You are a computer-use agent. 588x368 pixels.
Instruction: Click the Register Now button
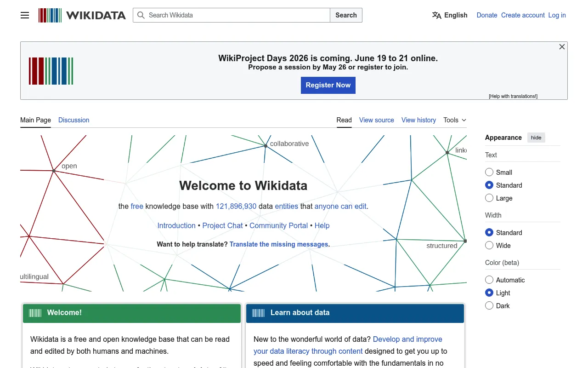click(328, 85)
